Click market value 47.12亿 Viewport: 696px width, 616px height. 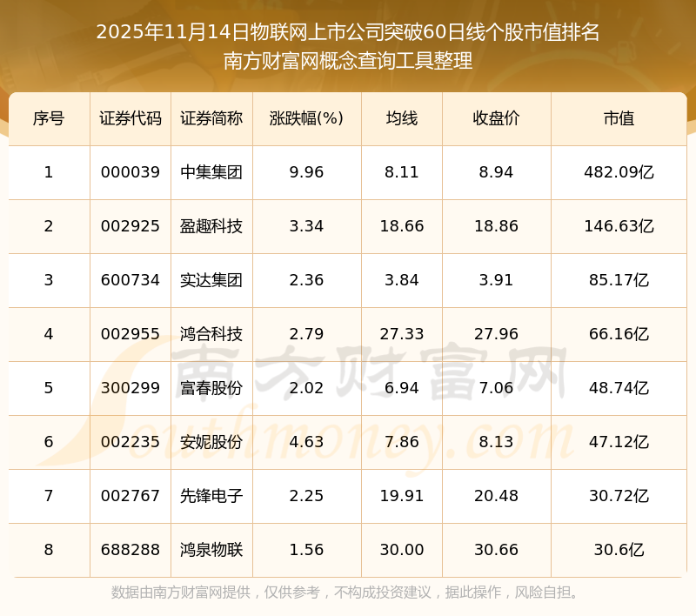(x=619, y=442)
